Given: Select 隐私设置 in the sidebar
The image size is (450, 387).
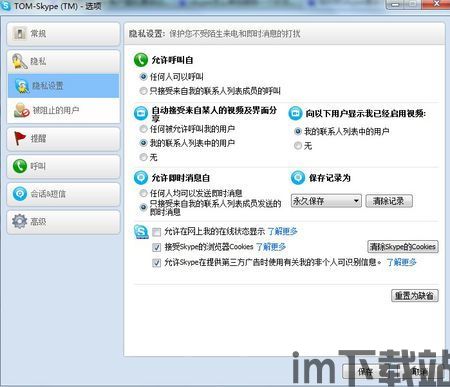Looking at the screenshot, I should point(63,86).
